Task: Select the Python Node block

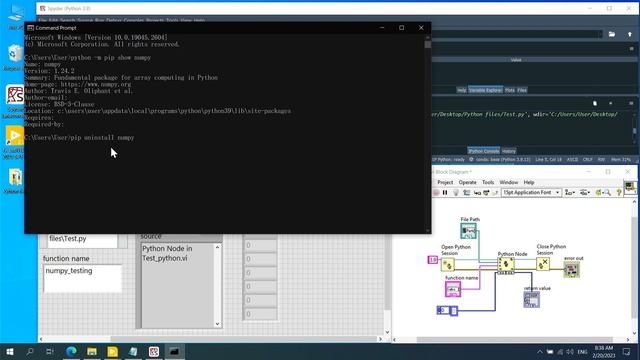Action: [x=506, y=265]
